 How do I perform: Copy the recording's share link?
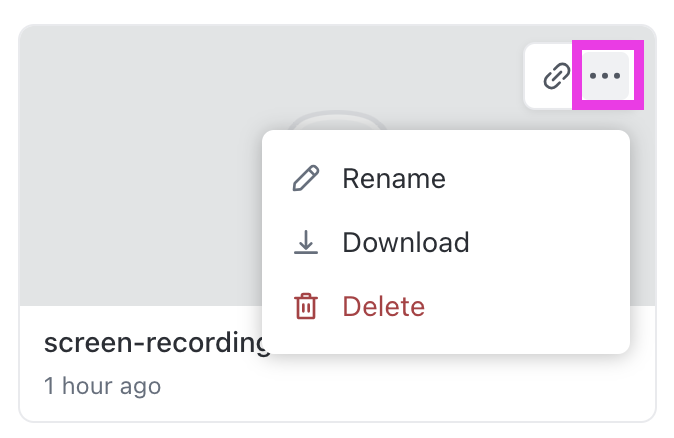pos(556,76)
